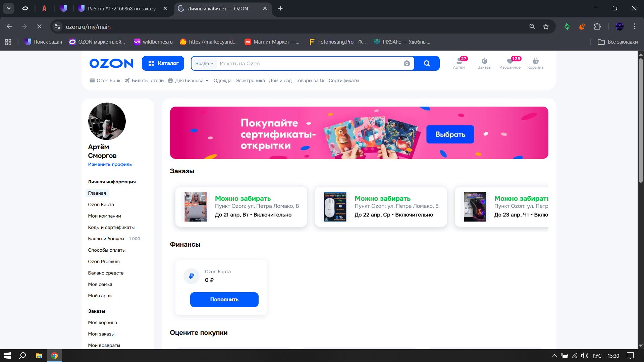Click the Пополнить button
Screen dimensions: 644x362
(x=224, y=300)
